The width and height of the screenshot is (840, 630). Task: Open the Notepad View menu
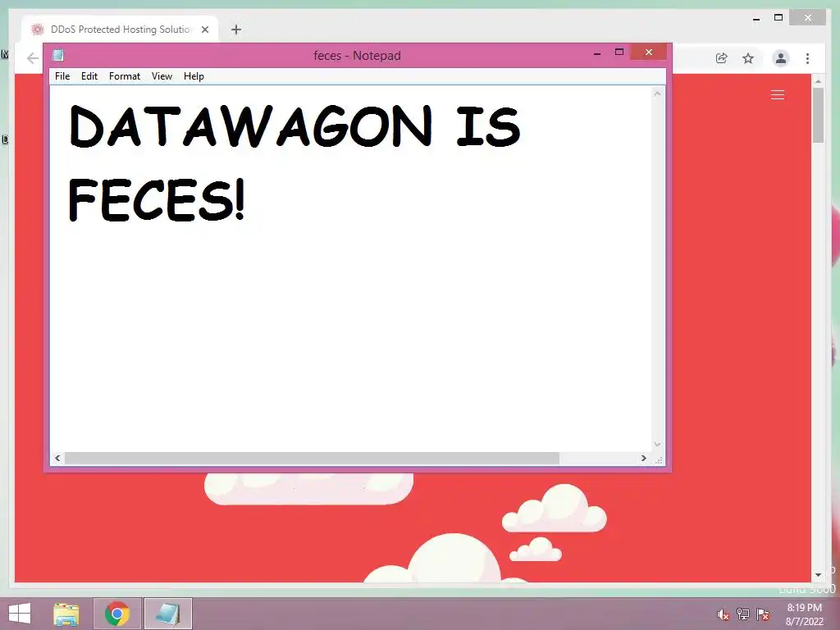pos(162,76)
